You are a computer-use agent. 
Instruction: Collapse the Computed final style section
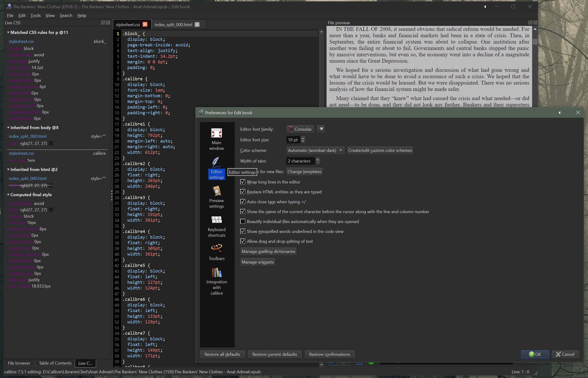click(8, 195)
